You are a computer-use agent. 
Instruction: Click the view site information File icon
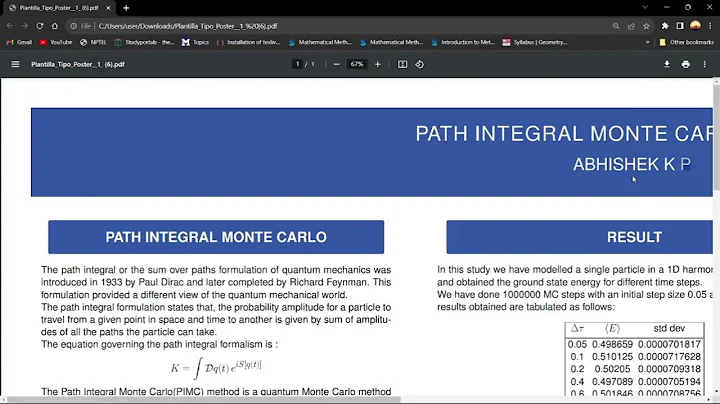click(x=80, y=26)
